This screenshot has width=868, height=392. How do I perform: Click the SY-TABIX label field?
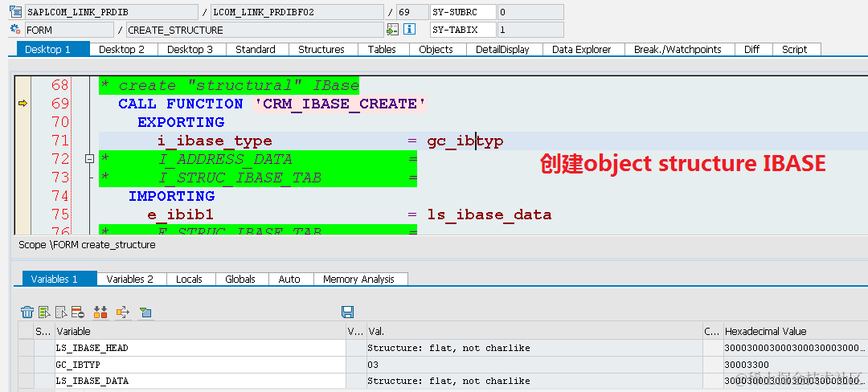463,29
